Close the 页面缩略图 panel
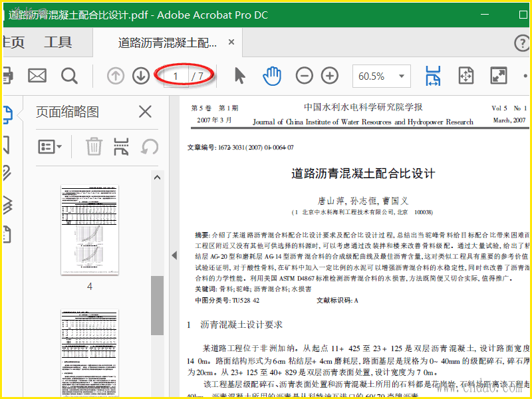532x399 pixels. pyautogui.click(x=145, y=112)
